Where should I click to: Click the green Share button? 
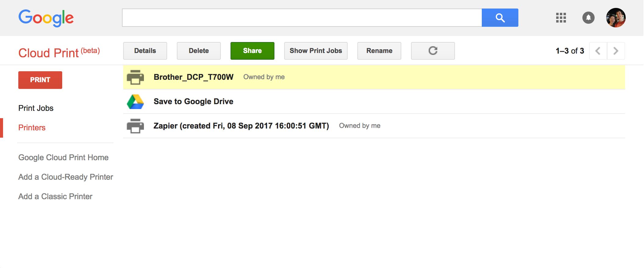click(252, 51)
